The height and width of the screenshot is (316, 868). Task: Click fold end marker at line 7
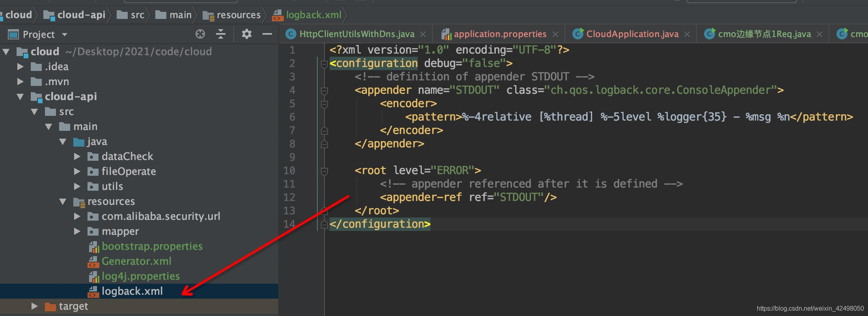[324, 131]
